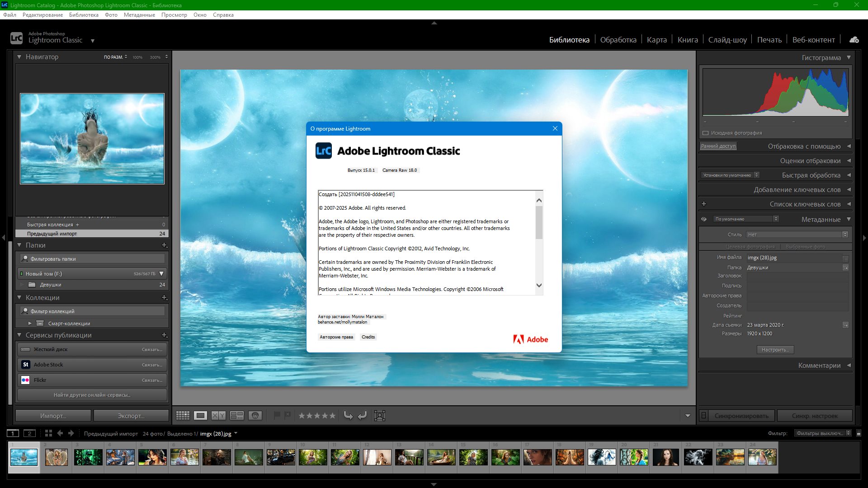868x488 pixels.
Task: Select Loupe view icon in toolbar
Action: coord(200,416)
